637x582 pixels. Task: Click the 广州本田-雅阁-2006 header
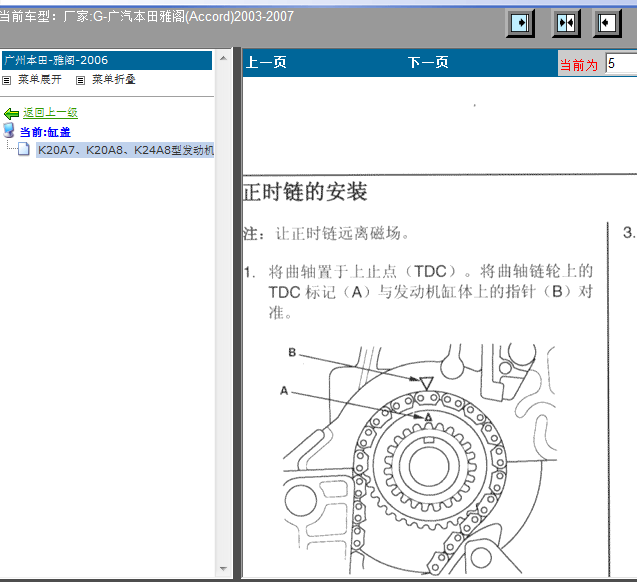point(107,61)
